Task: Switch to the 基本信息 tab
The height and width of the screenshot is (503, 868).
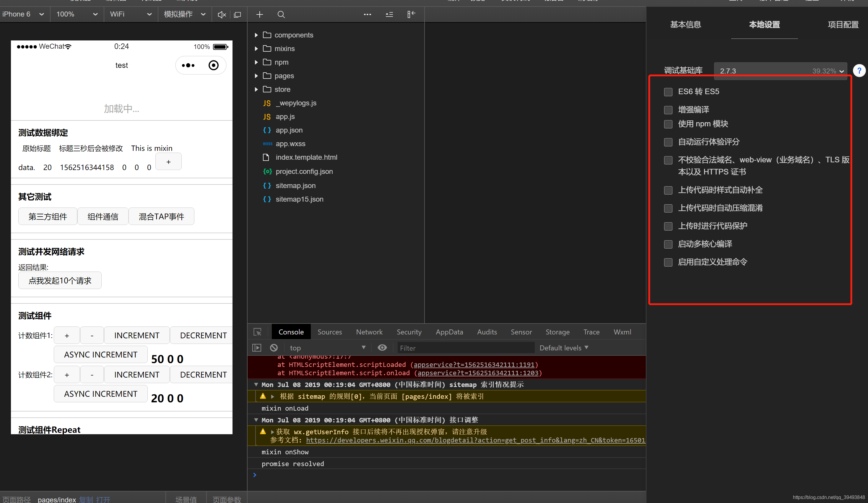Action: [685, 25]
